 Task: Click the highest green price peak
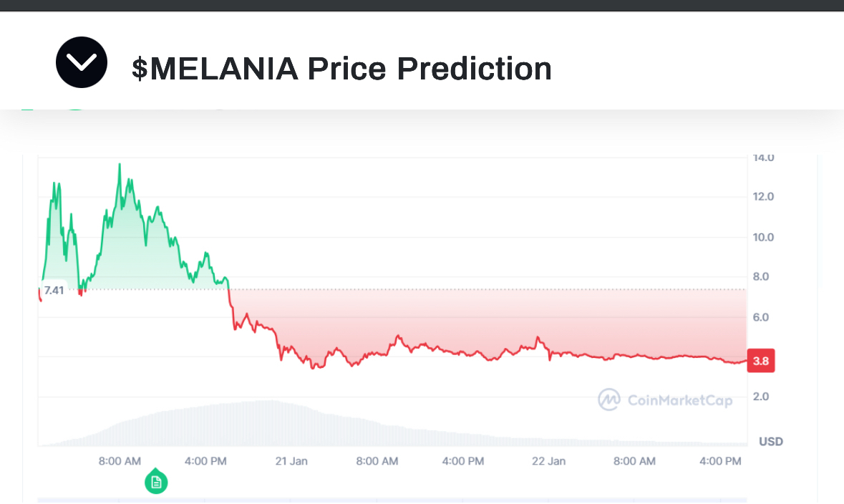click(120, 165)
